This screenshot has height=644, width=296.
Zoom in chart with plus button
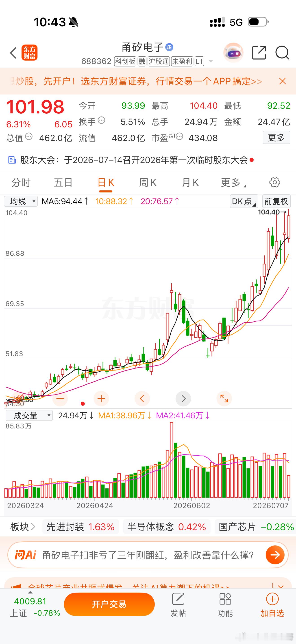coord(101,399)
